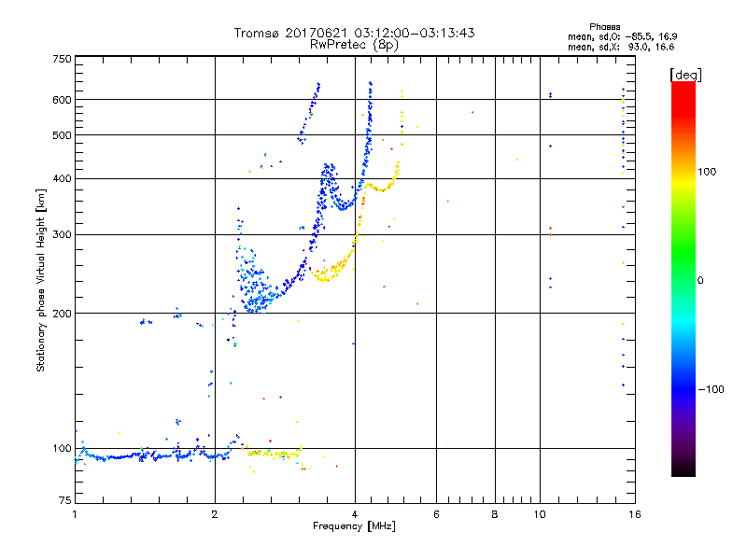
Task: Click the 'RwPretec (8p)' subtitle
Action: coord(354,45)
